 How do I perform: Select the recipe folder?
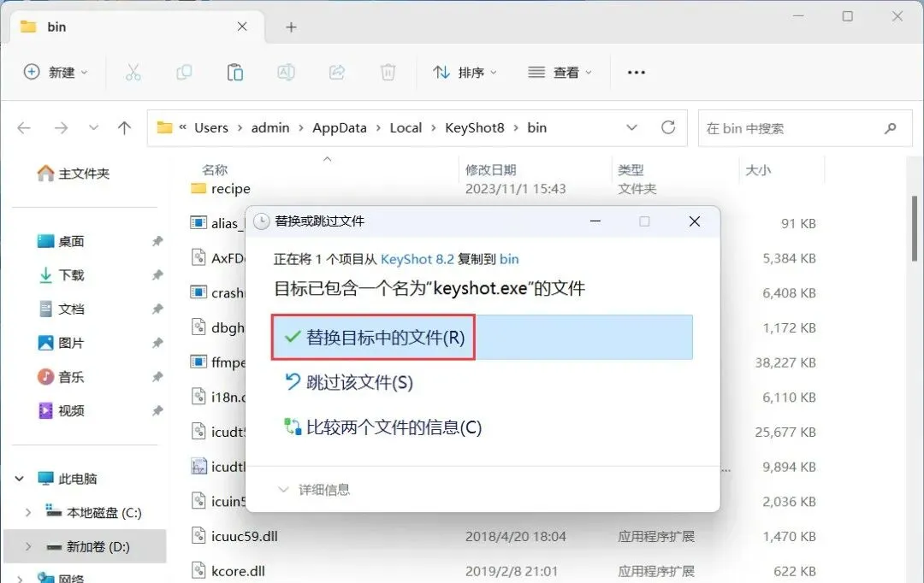tap(221, 189)
